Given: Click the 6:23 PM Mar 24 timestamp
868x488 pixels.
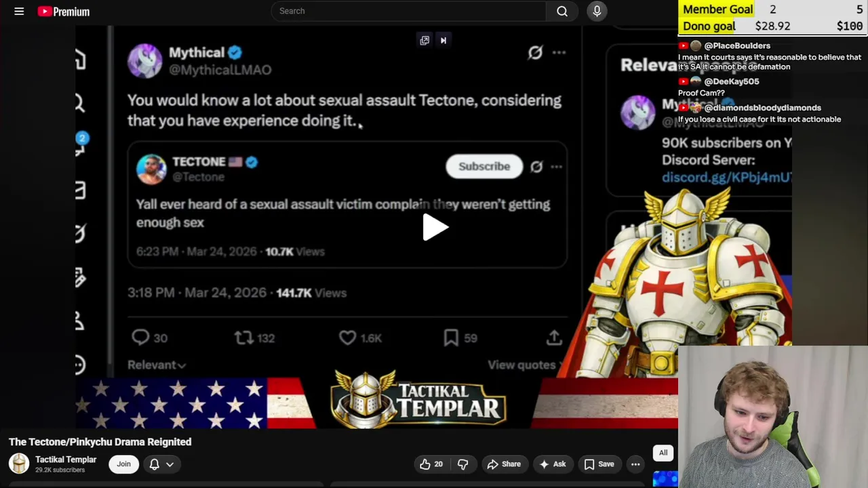Looking at the screenshot, I should 197,251.
